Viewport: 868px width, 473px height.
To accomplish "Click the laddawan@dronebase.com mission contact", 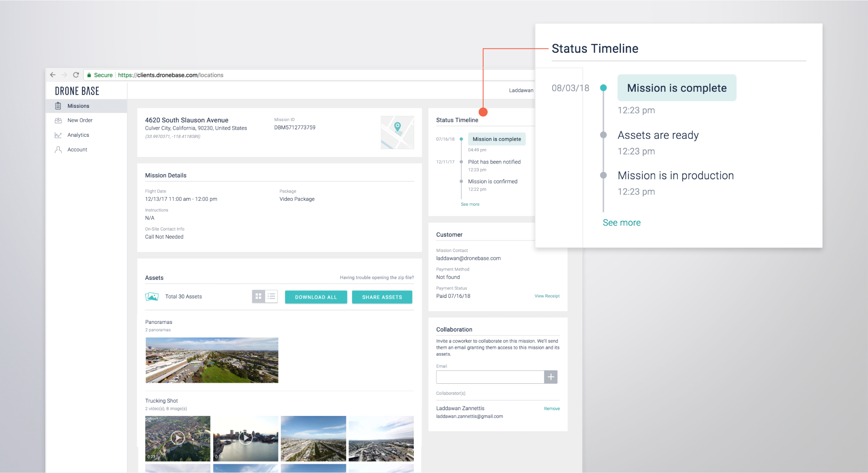I will [468, 258].
